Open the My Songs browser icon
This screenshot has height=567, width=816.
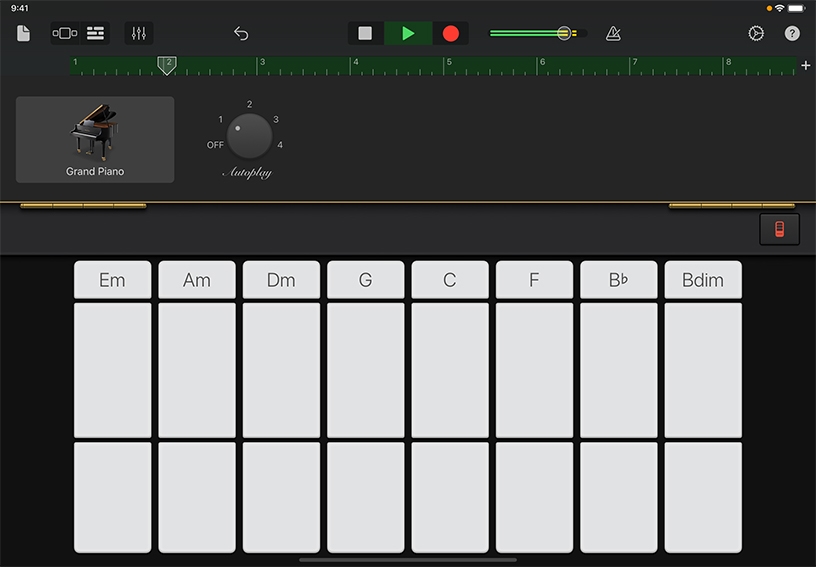24,33
